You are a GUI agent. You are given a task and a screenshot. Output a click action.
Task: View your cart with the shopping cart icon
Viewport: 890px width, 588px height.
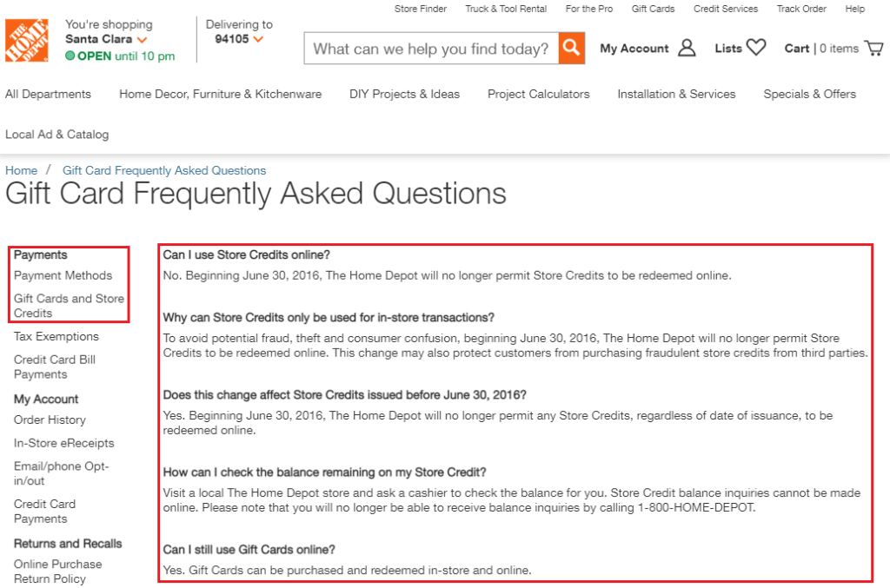tap(873, 48)
